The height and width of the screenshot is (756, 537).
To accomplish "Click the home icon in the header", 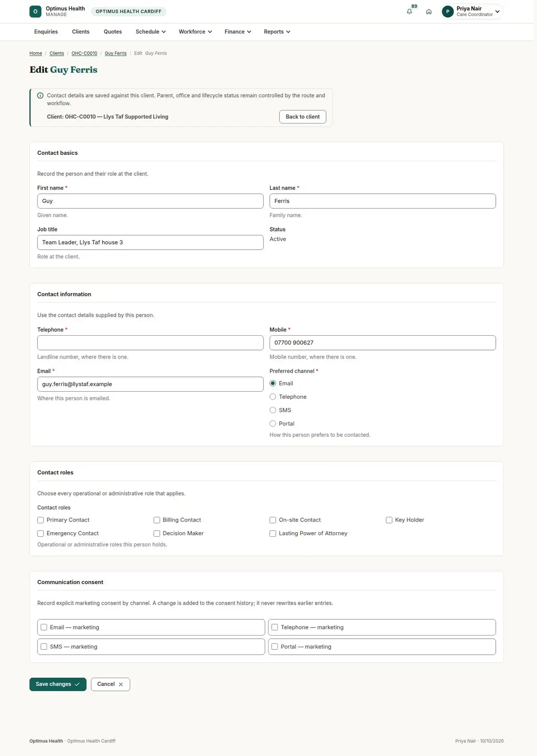I will pos(429,12).
